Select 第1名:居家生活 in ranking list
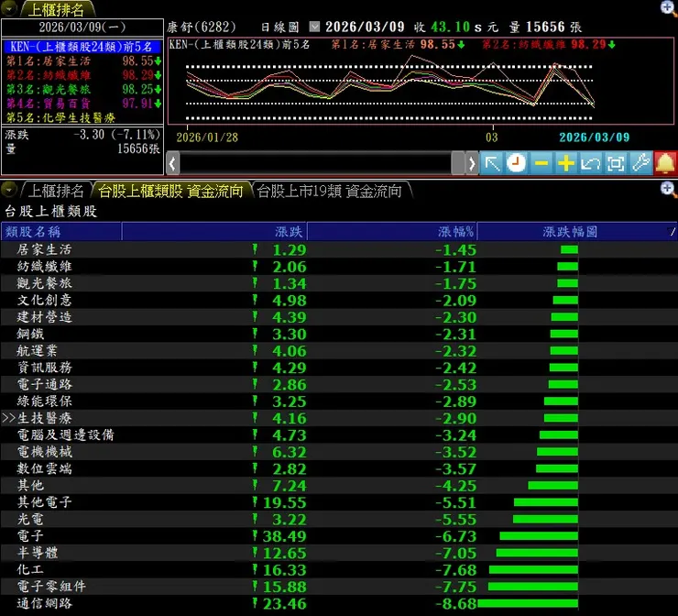Viewport: 678px width, 616px height. point(83,61)
